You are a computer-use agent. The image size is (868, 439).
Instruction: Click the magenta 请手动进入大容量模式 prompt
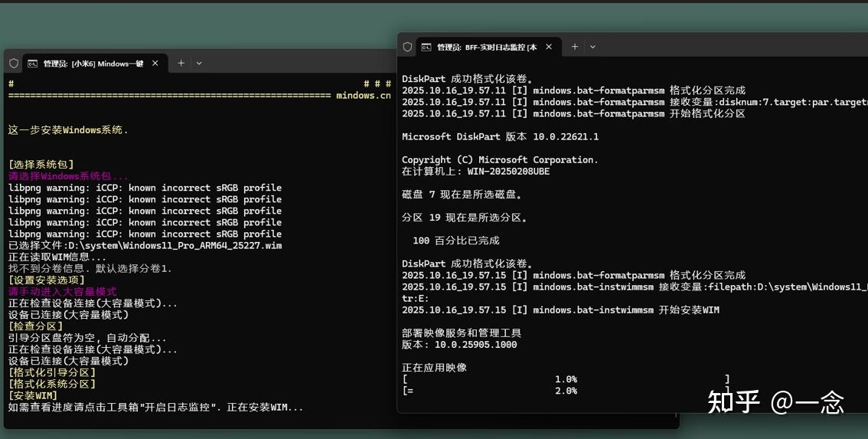click(x=63, y=292)
